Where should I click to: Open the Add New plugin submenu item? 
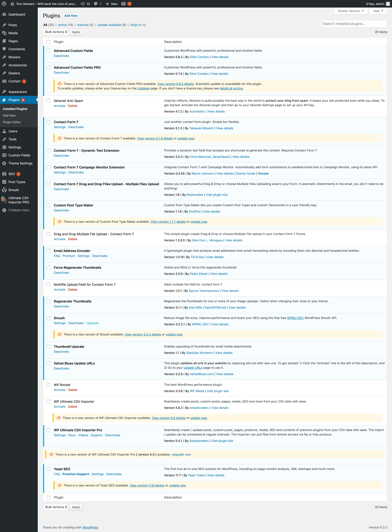click(x=9, y=115)
